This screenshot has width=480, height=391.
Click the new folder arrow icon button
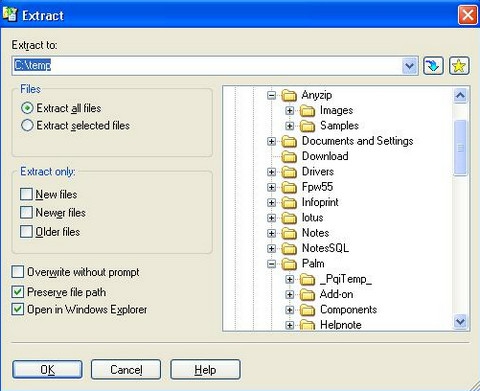(433, 66)
